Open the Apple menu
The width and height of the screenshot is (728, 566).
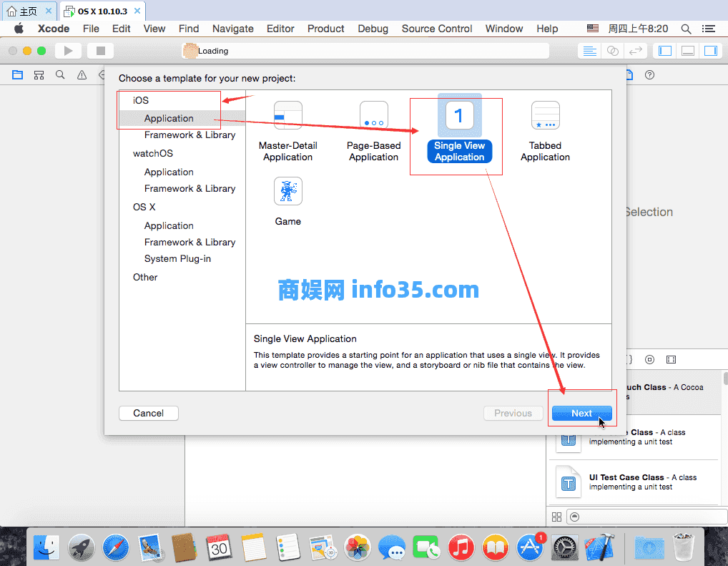click(x=19, y=29)
